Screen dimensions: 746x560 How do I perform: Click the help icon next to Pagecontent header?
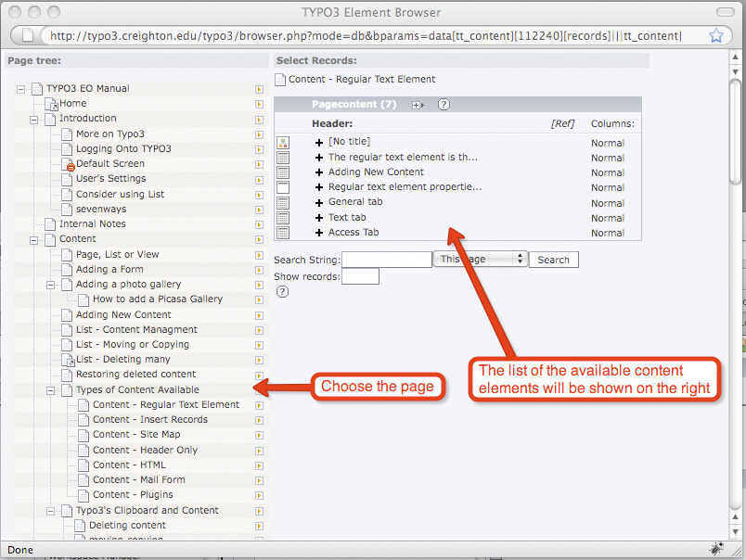point(444,105)
